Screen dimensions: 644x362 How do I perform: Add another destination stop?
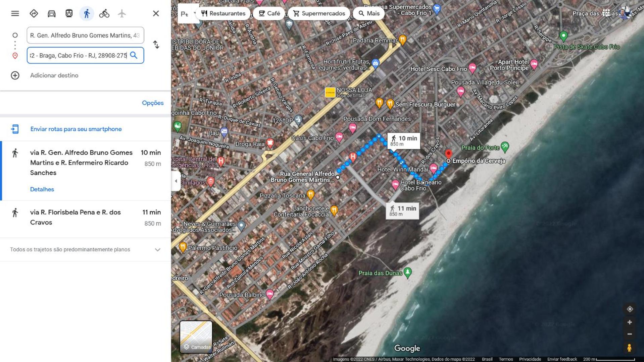(x=54, y=75)
